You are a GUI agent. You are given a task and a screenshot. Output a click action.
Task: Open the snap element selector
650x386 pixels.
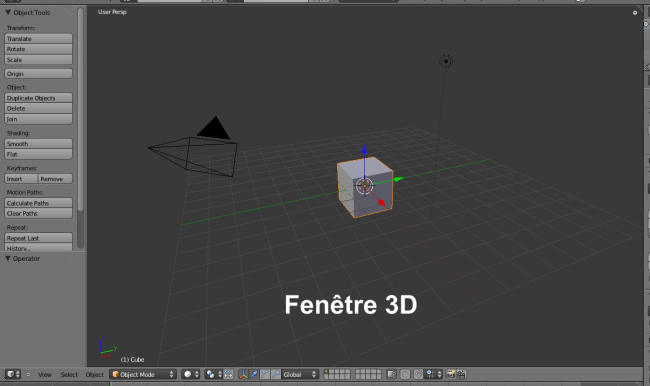434,374
